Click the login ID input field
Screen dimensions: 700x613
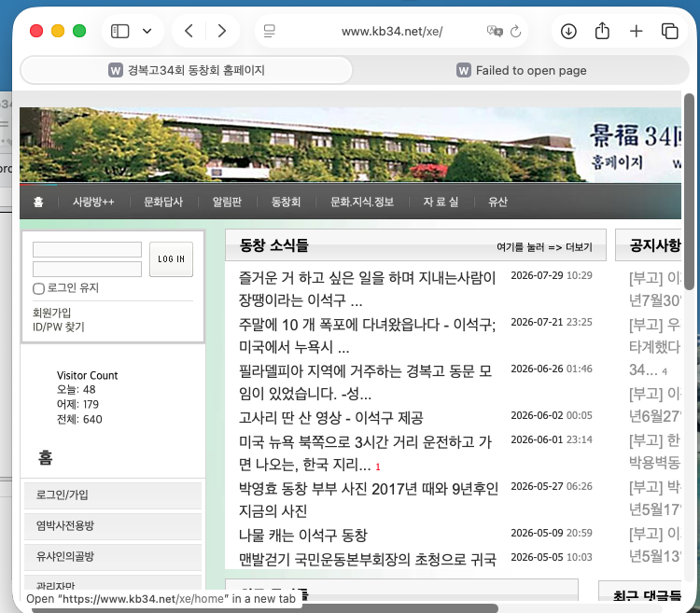click(87, 249)
